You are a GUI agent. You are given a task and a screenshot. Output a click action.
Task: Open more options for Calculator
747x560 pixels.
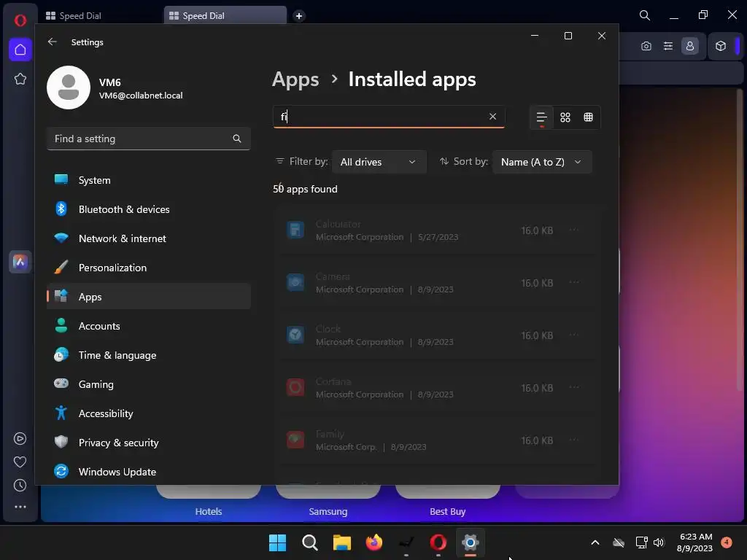pyautogui.click(x=574, y=230)
